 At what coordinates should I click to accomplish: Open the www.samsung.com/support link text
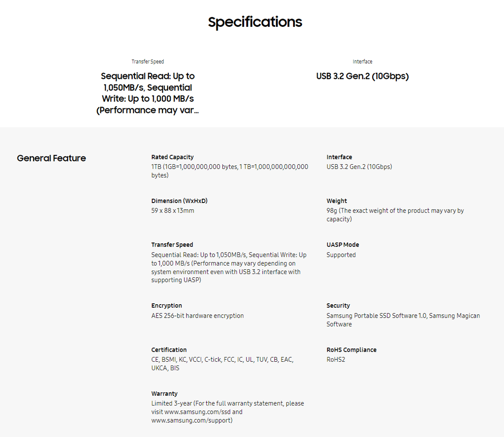(191, 420)
